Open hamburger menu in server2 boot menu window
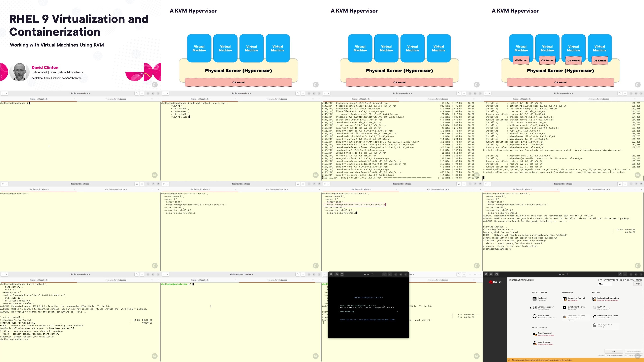 click(x=389, y=274)
